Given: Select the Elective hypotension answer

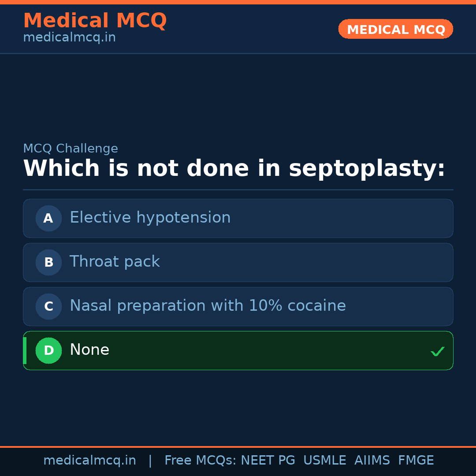Looking at the screenshot, I should 150,218.
